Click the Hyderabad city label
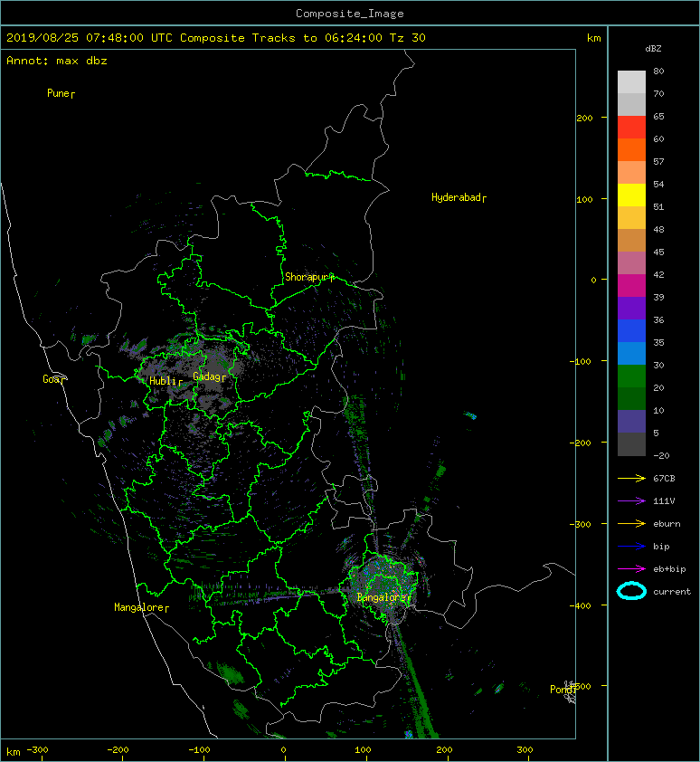The width and height of the screenshot is (700, 762). tap(456, 197)
